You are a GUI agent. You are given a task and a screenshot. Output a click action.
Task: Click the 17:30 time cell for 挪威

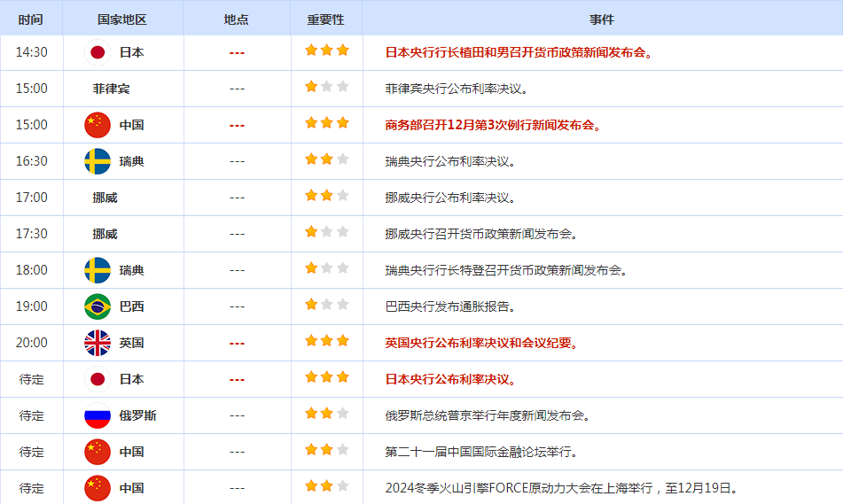point(32,234)
